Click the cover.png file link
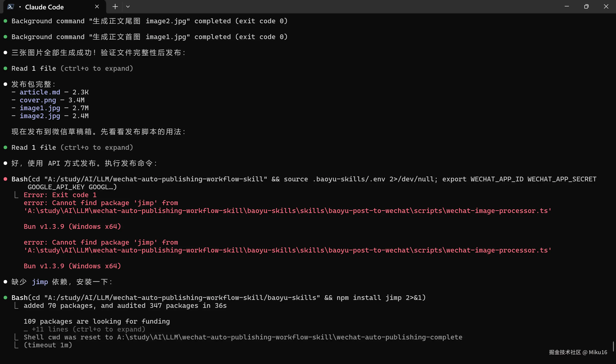This screenshot has height=364, width=616. (x=38, y=100)
